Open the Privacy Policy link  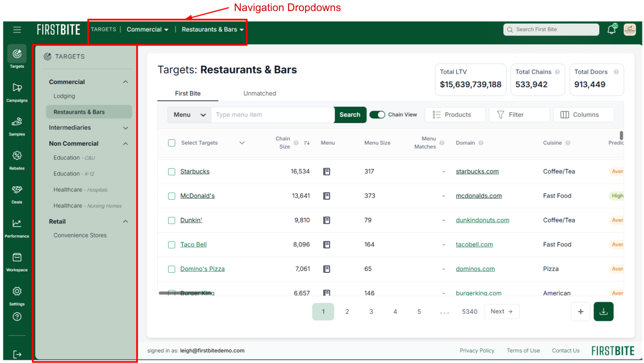click(x=477, y=351)
